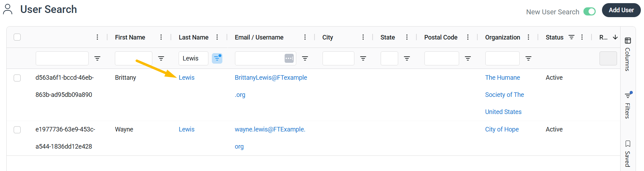Click the Organization filter icon
Image resolution: width=644 pixels, height=171 pixels.
tap(528, 58)
